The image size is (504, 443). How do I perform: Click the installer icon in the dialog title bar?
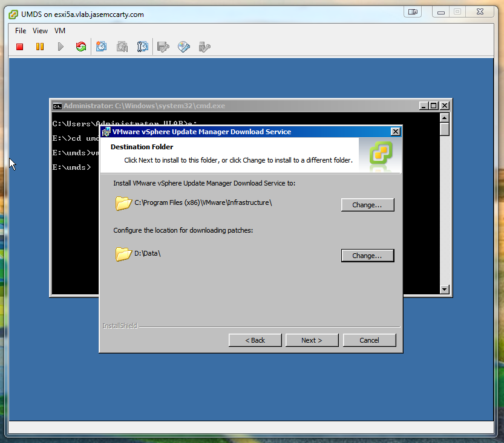click(x=106, y=132)
